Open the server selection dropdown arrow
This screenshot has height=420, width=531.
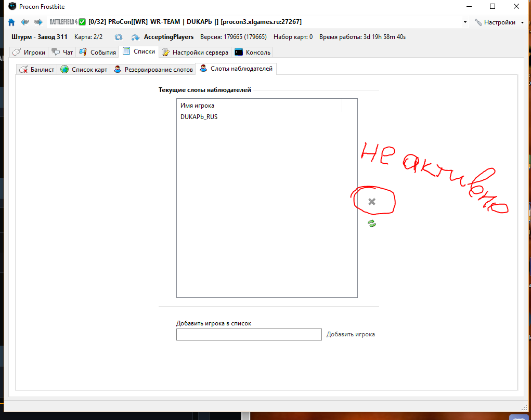pos(465,22)
